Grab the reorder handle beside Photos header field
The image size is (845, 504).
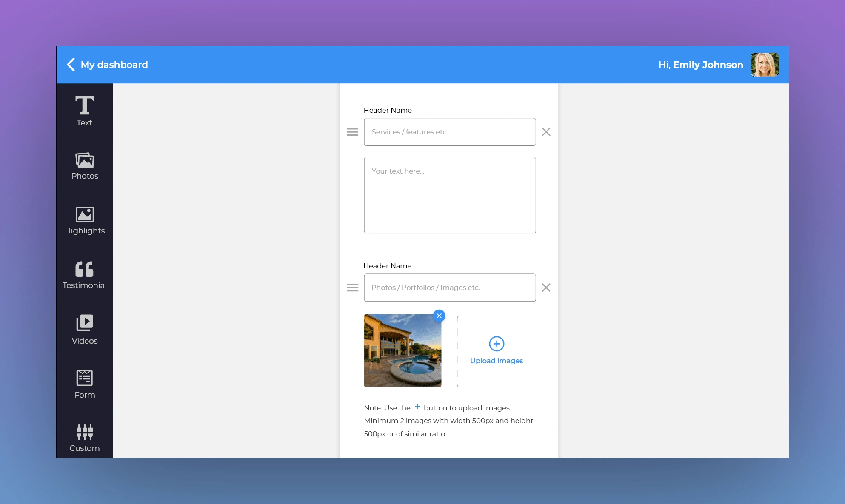coord(353,288)
